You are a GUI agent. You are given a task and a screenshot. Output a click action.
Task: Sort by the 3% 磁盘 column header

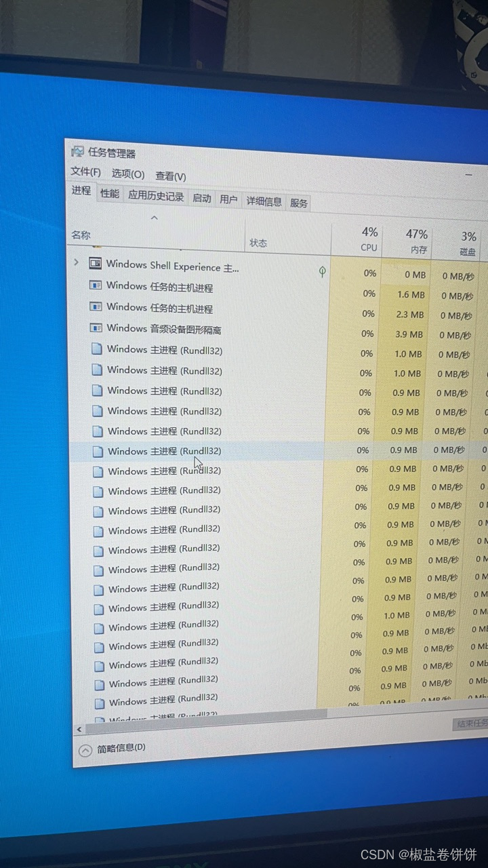pos(457,245)
